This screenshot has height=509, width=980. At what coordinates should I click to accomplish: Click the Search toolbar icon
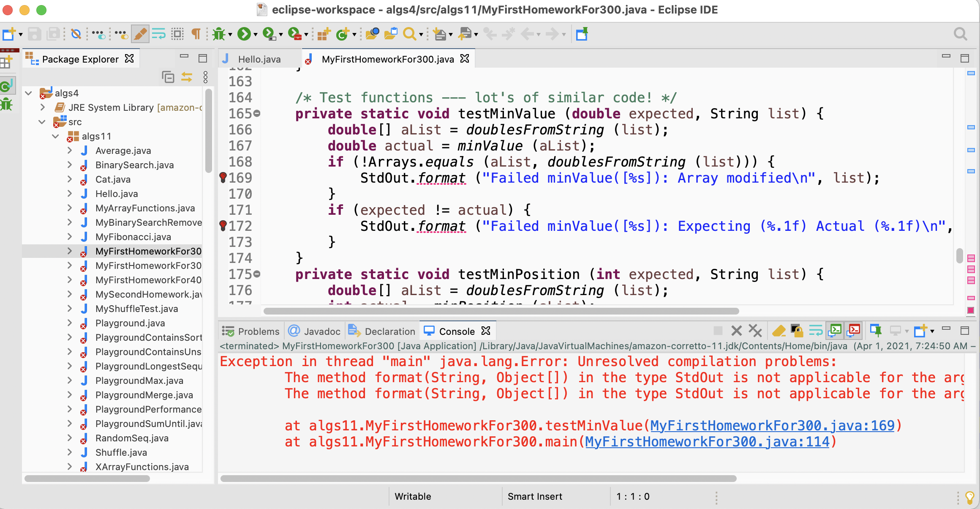[410, 35]
